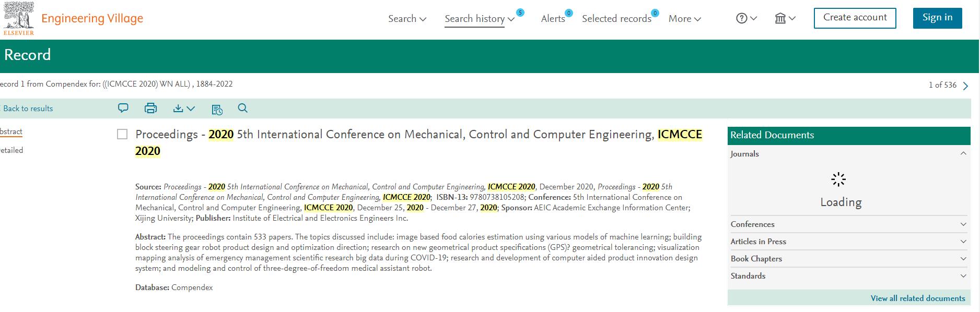Click the Related Documents panel header
The height and width of the screenshot is (312, 980).
849,135
